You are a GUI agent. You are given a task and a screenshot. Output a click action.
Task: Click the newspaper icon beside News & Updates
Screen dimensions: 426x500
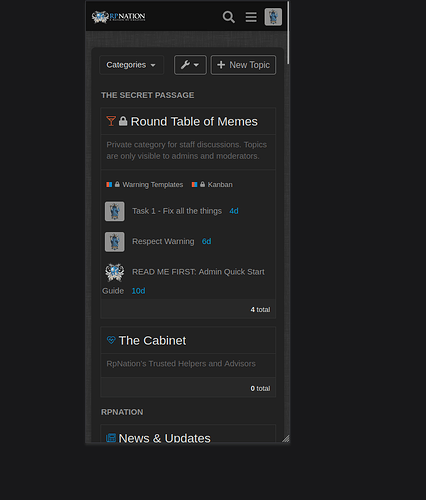pos(111,438)
